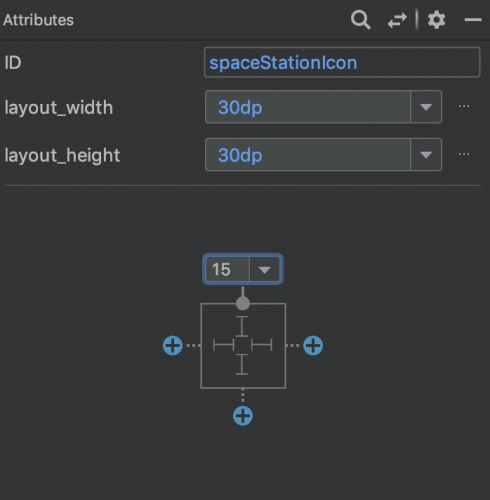Screen dimensions: 490x500
Task: Open the top margin 15 dropdown arrow
Action: click(x=264, y=269)
